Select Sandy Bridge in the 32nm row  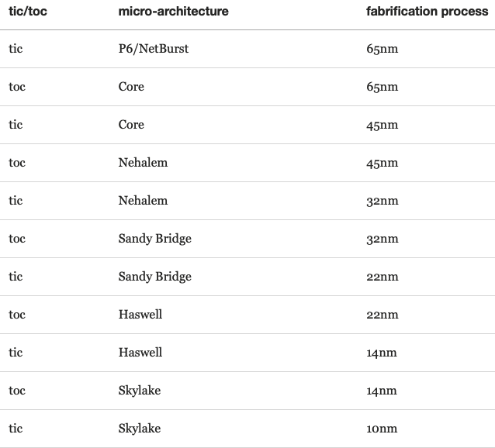[x=154, y=239]
